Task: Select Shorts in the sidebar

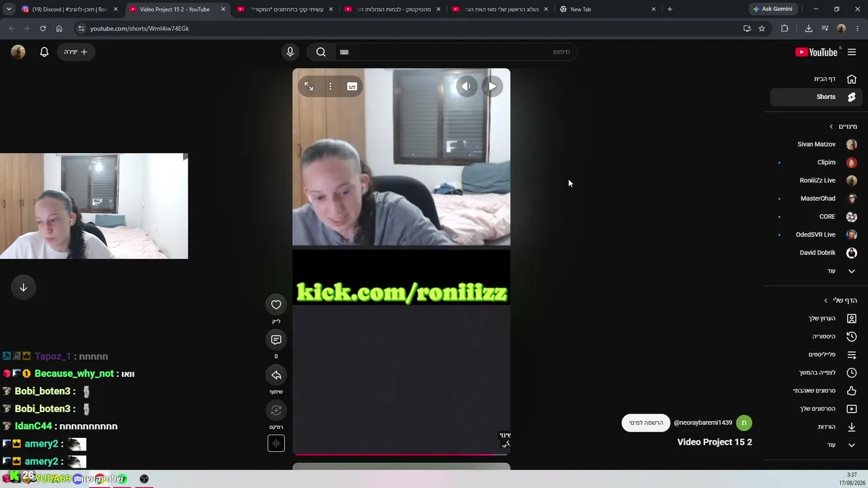Action: [x=816, y=97]
